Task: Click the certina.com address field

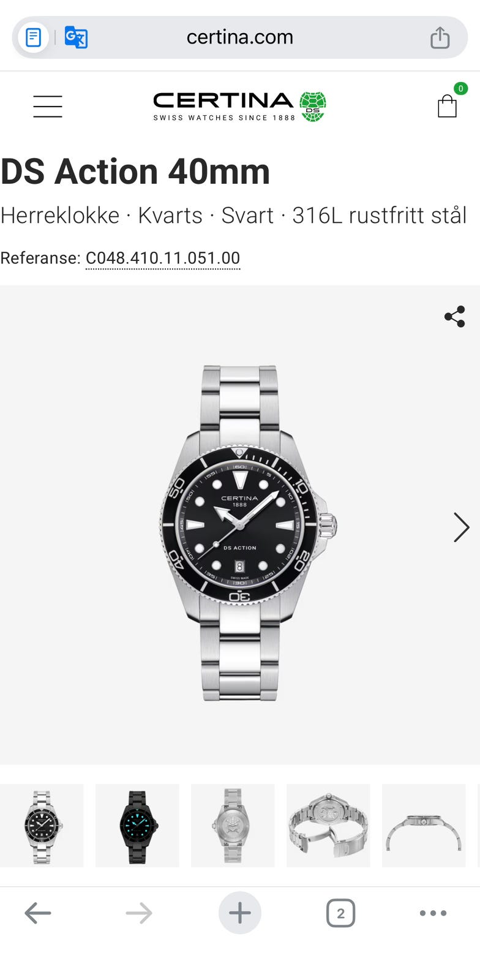Action: (239, 37)
